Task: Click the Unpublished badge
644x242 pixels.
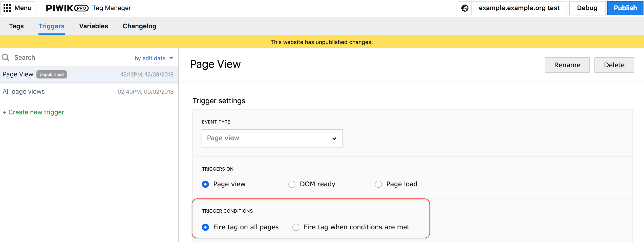Action: click(52, 74)
